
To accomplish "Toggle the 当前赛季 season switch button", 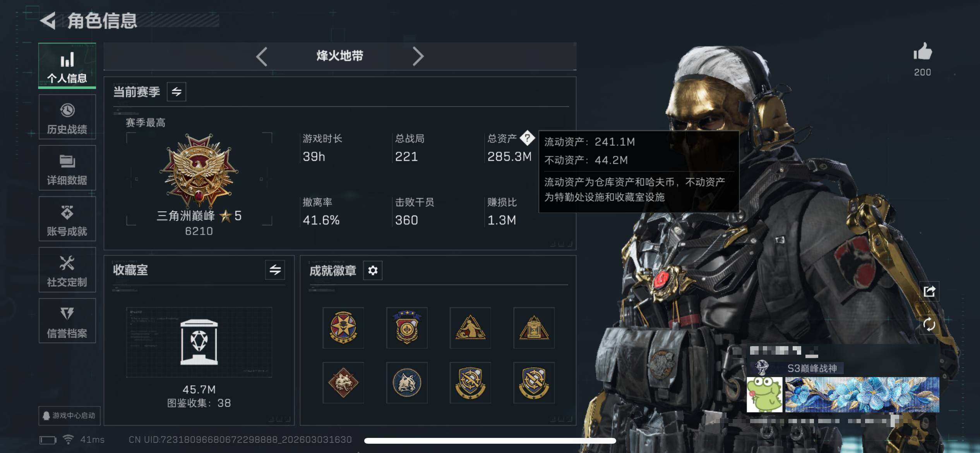I will pyautogui.click(x=176, y=92).
